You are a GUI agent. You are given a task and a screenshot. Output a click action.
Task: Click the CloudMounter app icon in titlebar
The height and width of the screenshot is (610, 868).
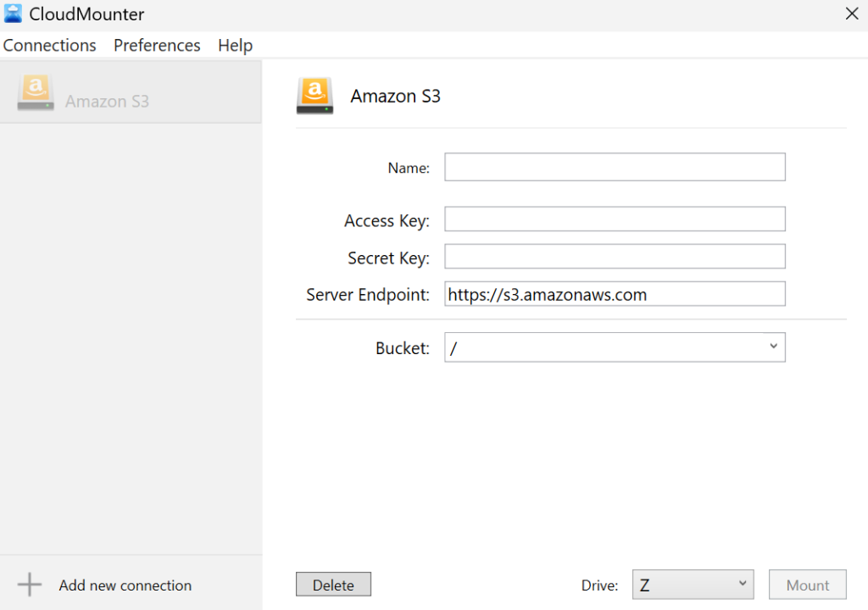13,13
